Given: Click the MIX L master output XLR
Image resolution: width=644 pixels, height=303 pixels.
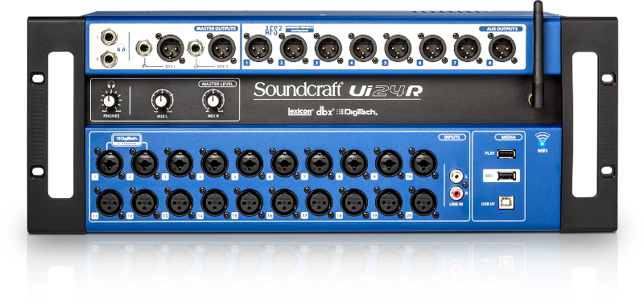Looking at the screenshot, I should (170, 48).
